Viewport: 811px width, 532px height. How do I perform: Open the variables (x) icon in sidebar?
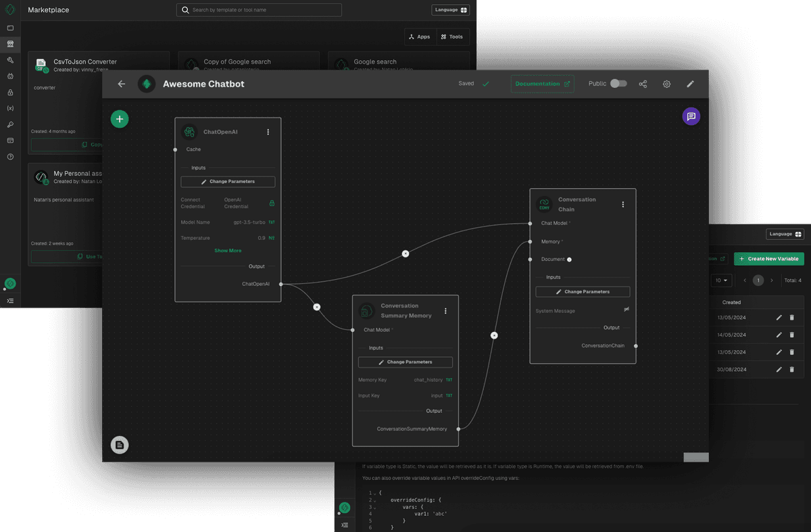pos(10,108)
